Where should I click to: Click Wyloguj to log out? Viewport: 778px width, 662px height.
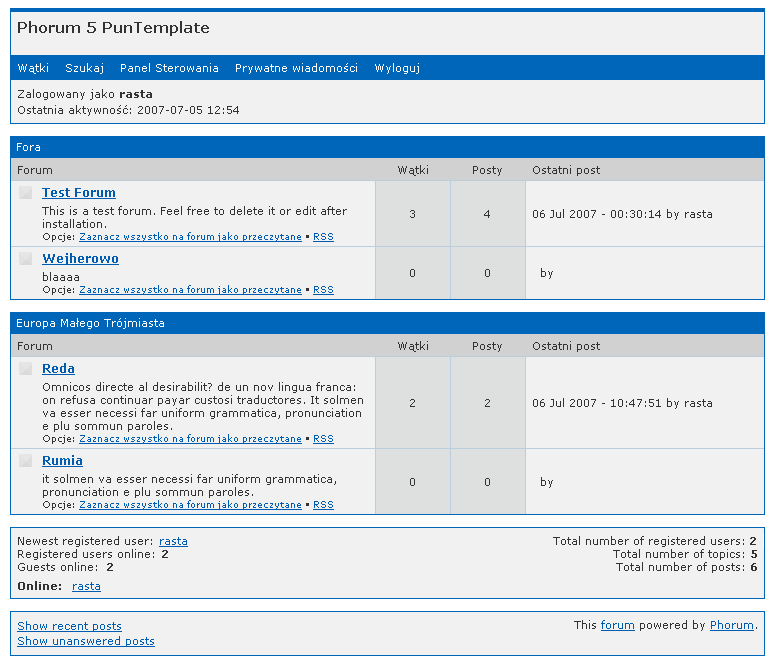397,68
